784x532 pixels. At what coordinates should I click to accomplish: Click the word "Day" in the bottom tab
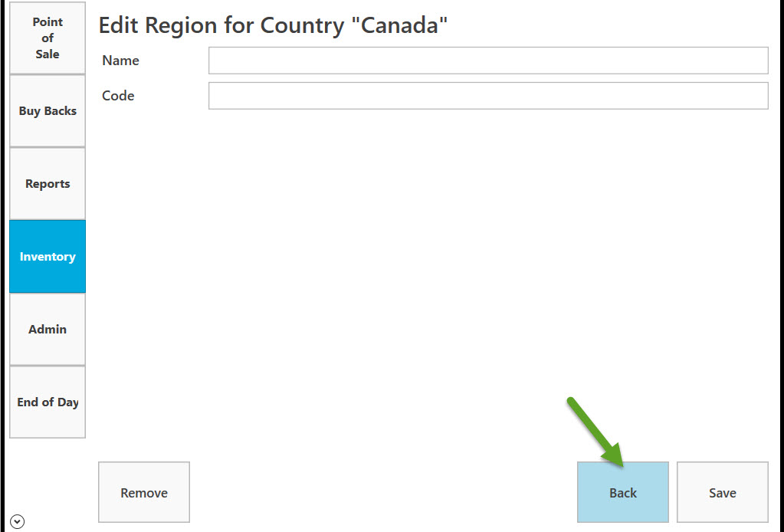[x=68, y=402]
